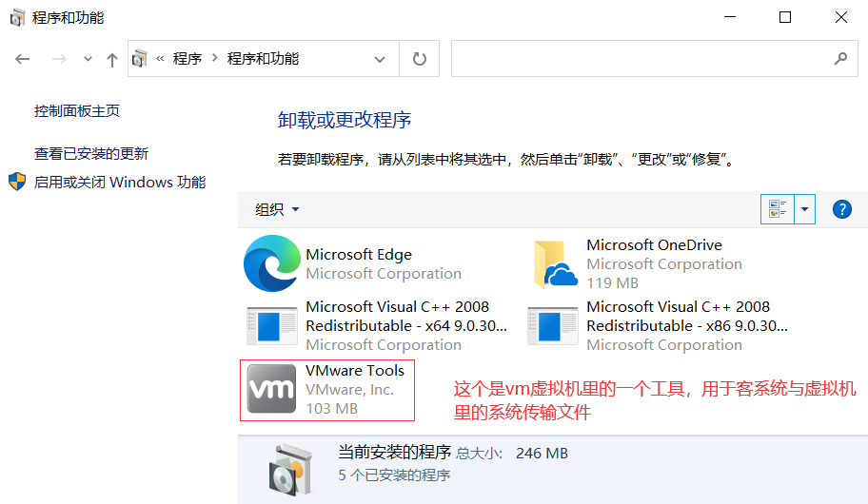This screenshot has width=868, height=504.
Task: Select the Microsoft Edge icon
Action: [x=272, y=263]
